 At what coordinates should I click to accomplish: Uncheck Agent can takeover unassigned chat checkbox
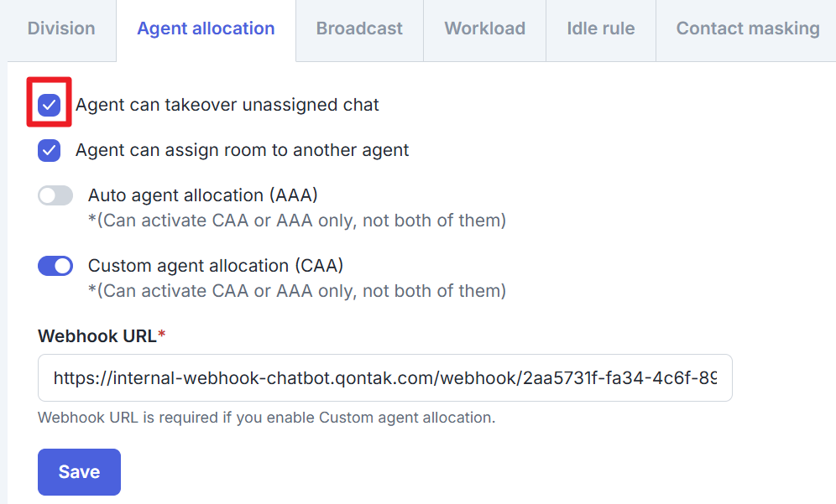point(50,105)
